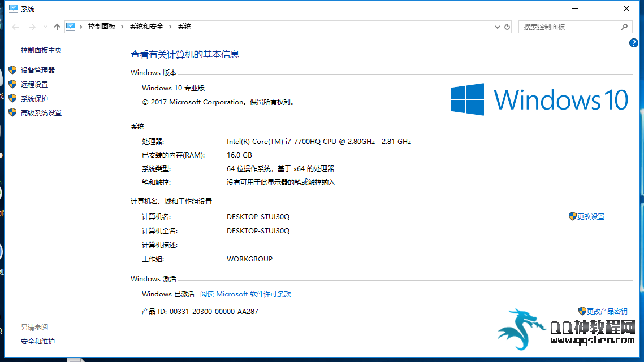Click the shield icon next to 更改设置
The image size is (644, 362).
tap(573, 216)
